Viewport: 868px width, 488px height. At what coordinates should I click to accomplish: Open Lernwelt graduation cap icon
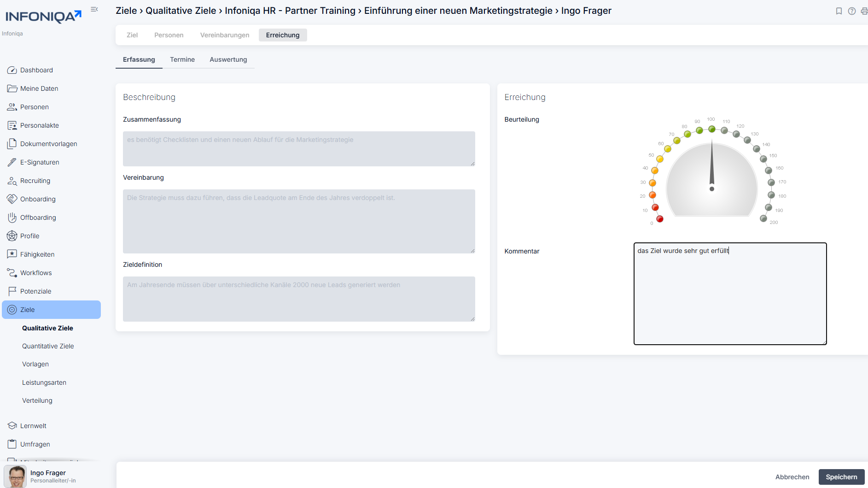pyautogui.click(x=12, y=426)
